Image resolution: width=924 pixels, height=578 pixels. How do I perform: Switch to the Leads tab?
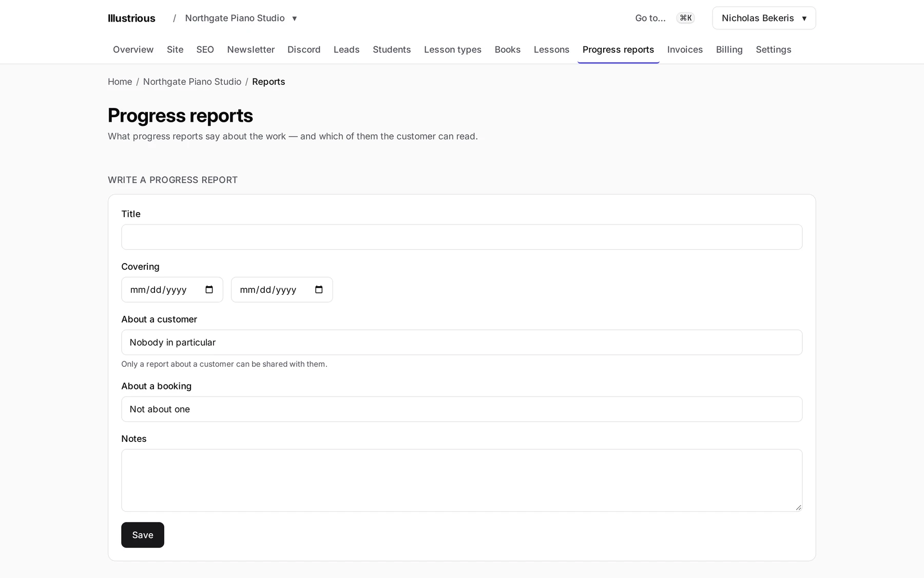(x=346, y=49)
